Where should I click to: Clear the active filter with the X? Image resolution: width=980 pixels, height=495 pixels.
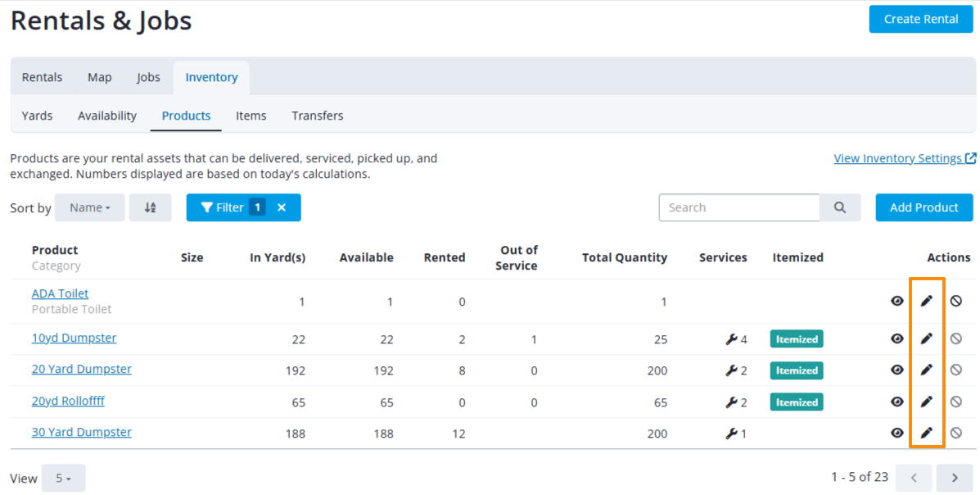pyautogui.click(x=282, y=208)
